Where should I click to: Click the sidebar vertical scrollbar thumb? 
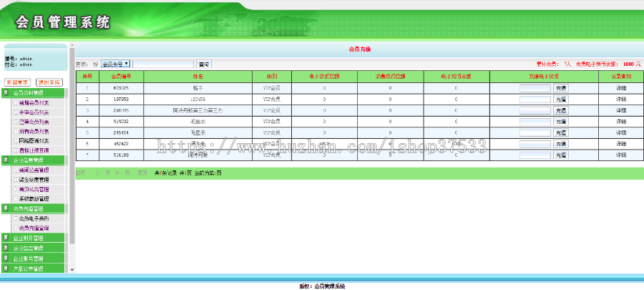coord(72,146)
